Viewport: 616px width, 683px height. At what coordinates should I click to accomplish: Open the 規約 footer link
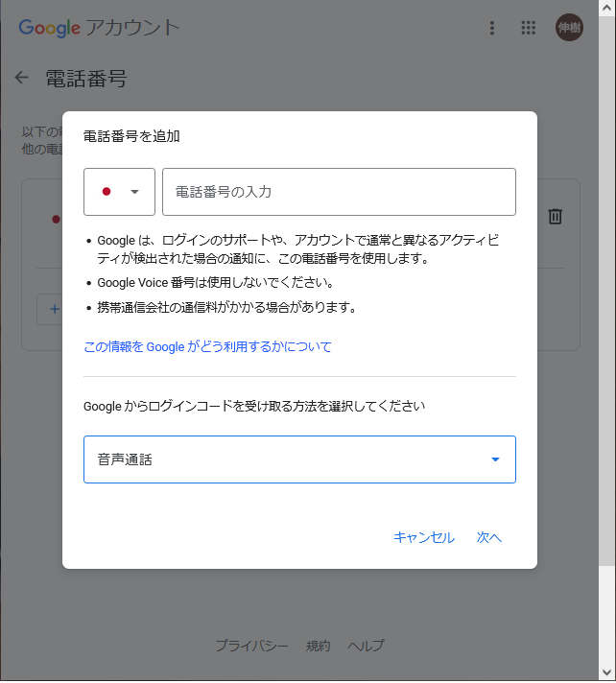coord(318,645)
